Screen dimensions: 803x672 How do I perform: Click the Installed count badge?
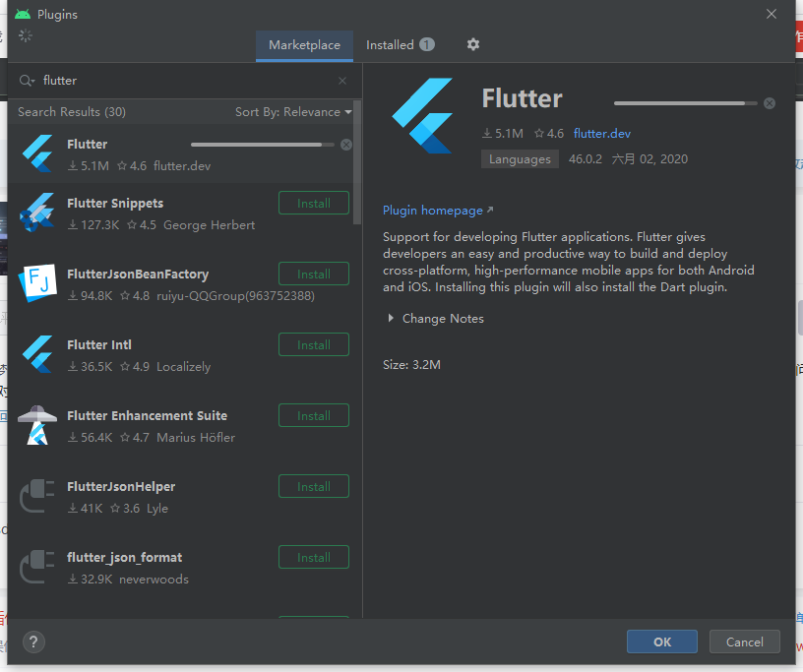427,44
